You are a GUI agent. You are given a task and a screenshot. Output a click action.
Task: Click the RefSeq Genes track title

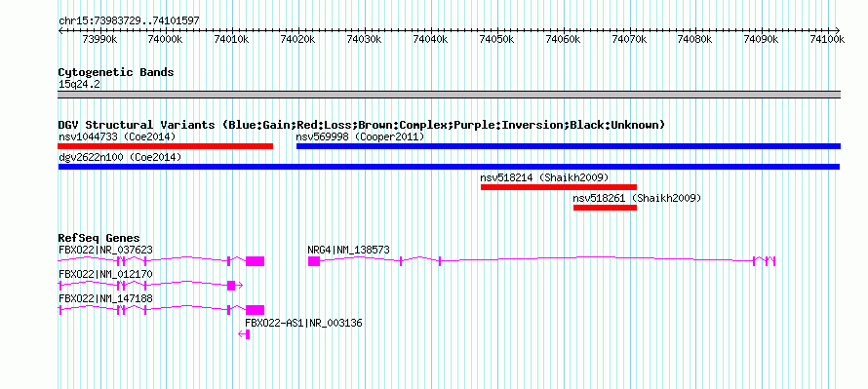click(99, 238)
